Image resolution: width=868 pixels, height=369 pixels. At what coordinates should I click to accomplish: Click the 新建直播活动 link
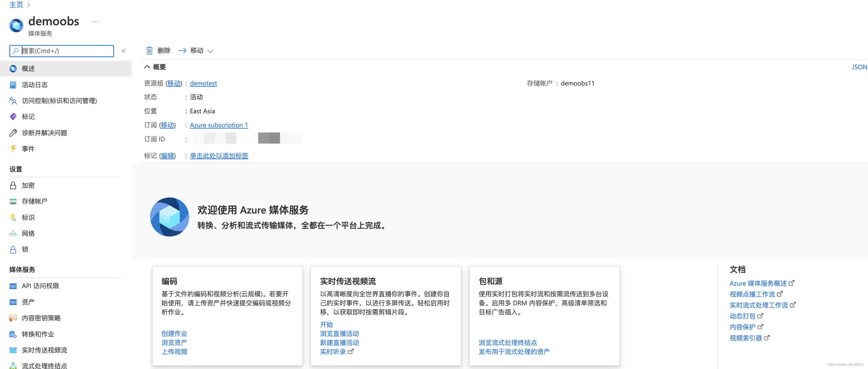pos(339,343)
